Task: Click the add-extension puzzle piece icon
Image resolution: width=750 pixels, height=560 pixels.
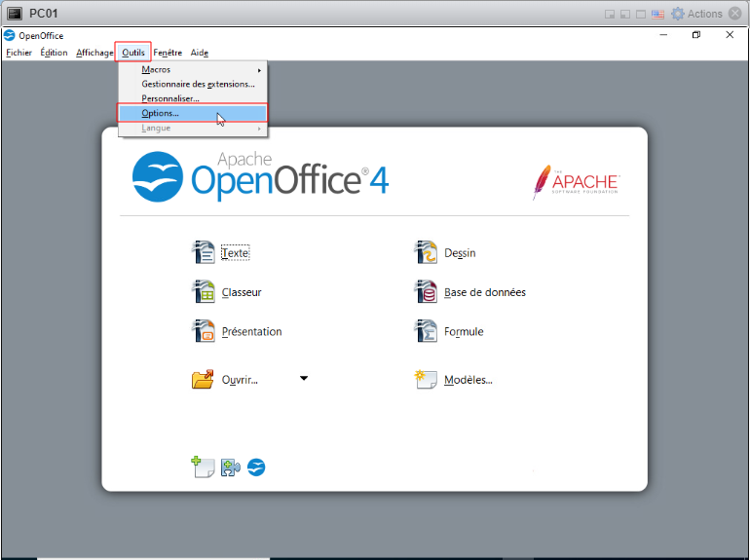Action: click(230, 467)
